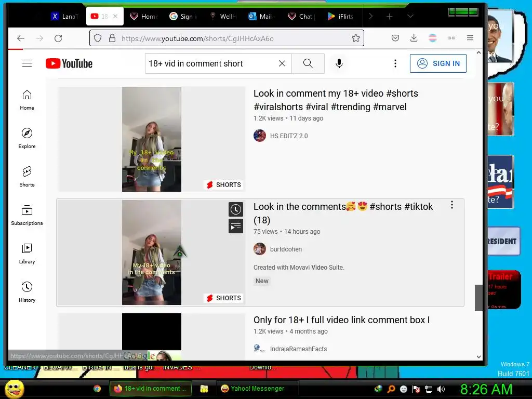
Task: Open Chrome from the taskbar
Action: pyautogui.click(x=97, y=389)
